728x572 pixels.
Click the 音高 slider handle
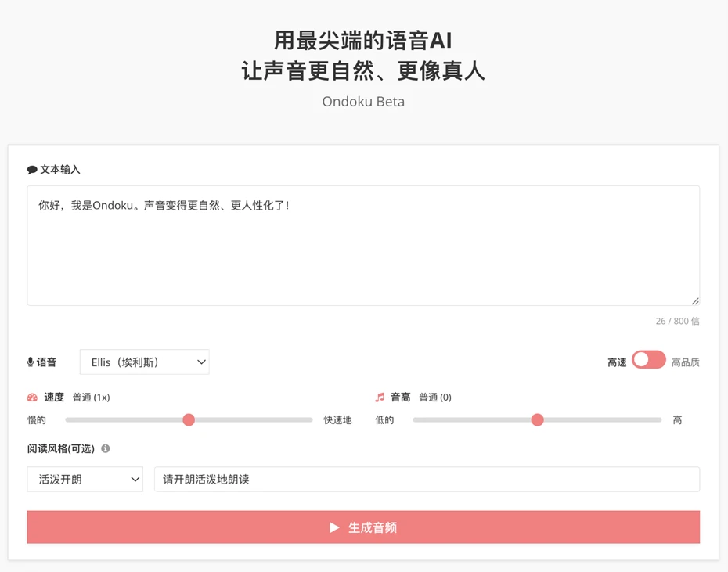537,419
